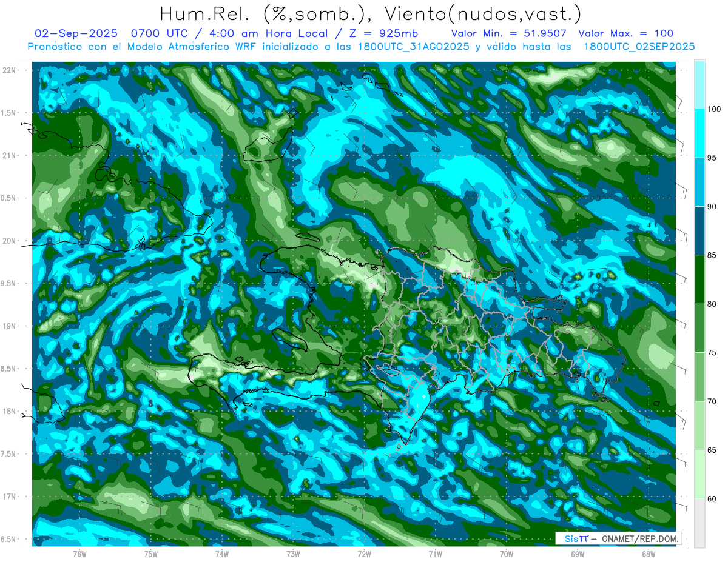This screenshot has width=728, height=562.
Task: Click the latitude label 18N
Action: click(x=10, y=411)
